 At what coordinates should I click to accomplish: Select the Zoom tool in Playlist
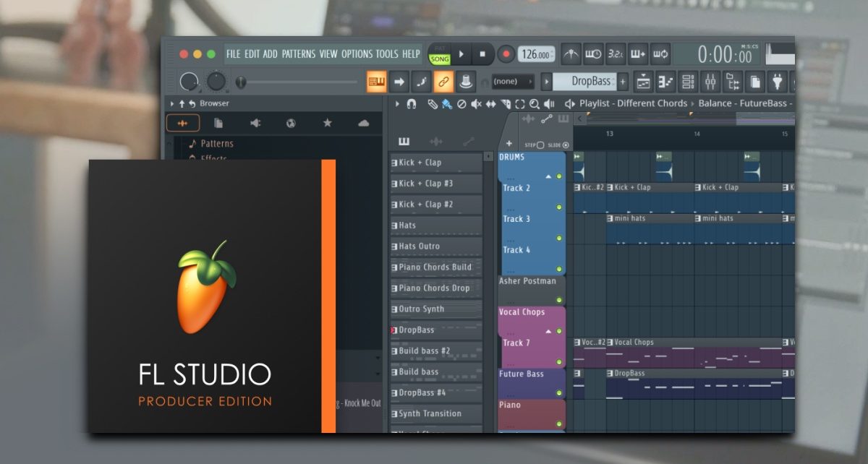[534, 104]
